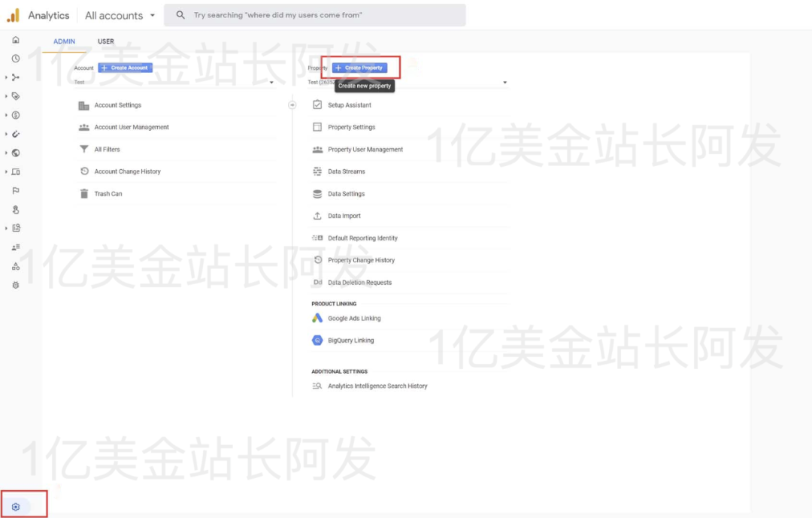Expand the Acquisition section arrow

[x=6, y=77]
